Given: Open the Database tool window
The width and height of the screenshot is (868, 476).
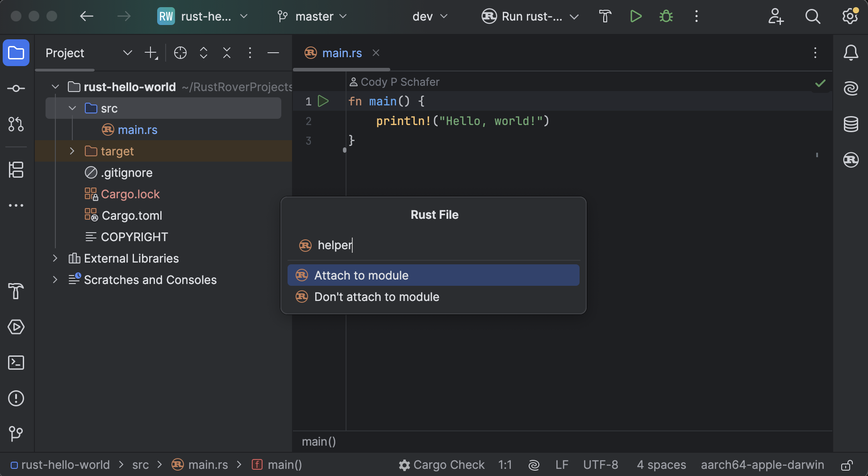Looking at the screenshot, I should (851, 124).
